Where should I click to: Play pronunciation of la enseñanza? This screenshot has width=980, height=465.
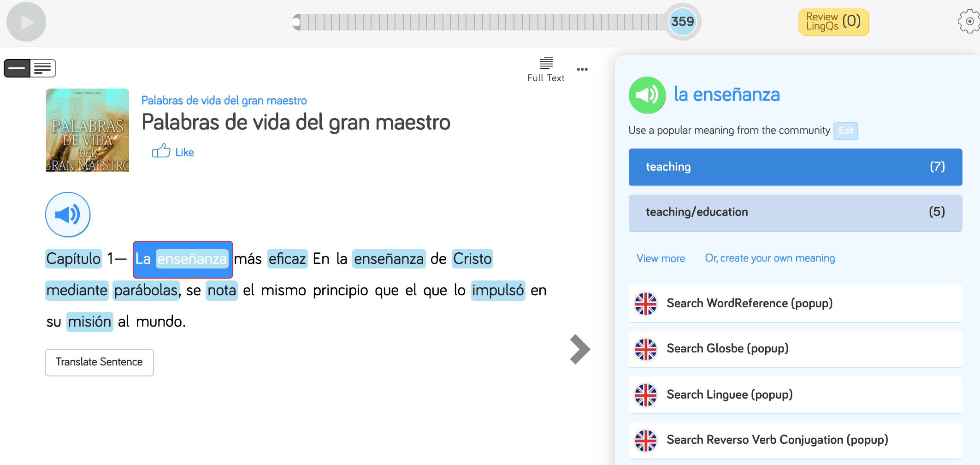(647, 95)
